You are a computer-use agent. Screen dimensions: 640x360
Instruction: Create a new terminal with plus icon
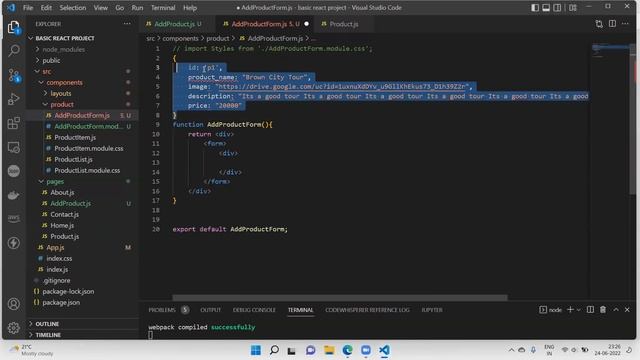click(x=570, y=310)
